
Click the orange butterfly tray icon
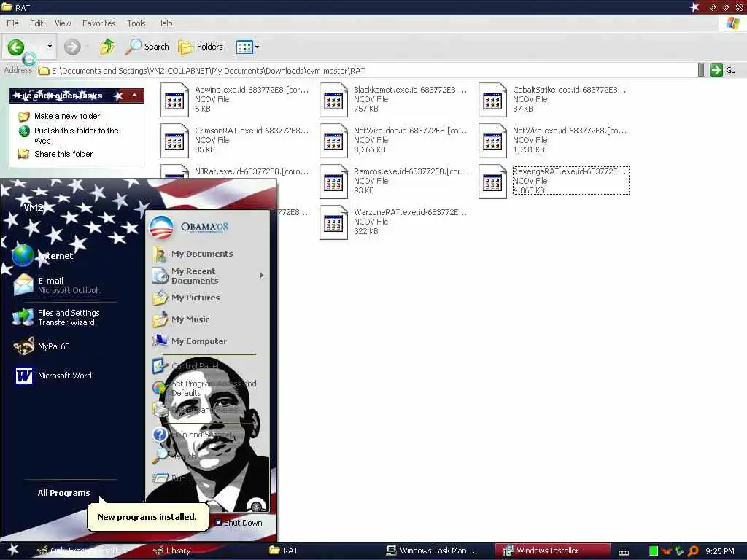pyautogui.click(x=667, y=551)
